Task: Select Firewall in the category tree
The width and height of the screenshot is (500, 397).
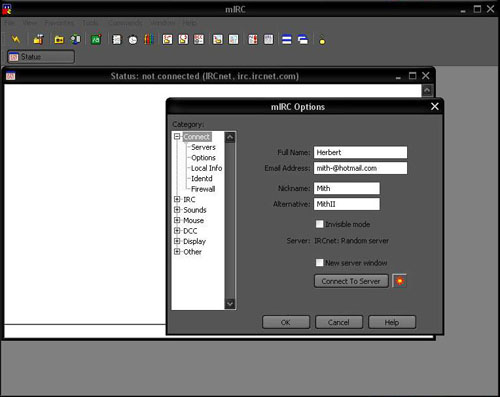Action: (203, 189)
